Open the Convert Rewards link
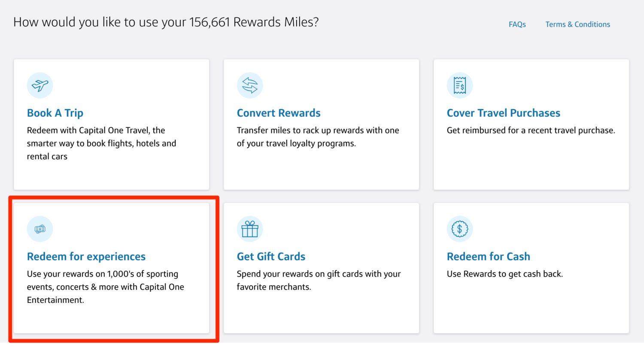 [x=278, y=113]
